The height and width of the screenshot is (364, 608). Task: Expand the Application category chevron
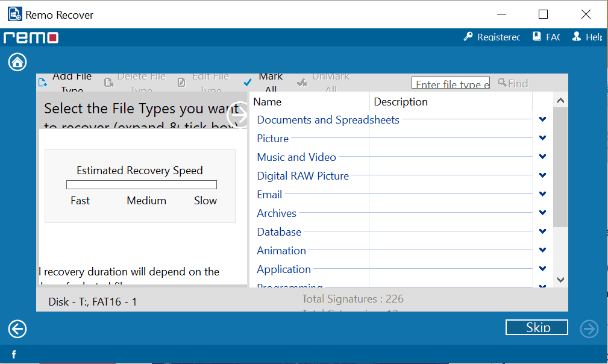(542, 269)
